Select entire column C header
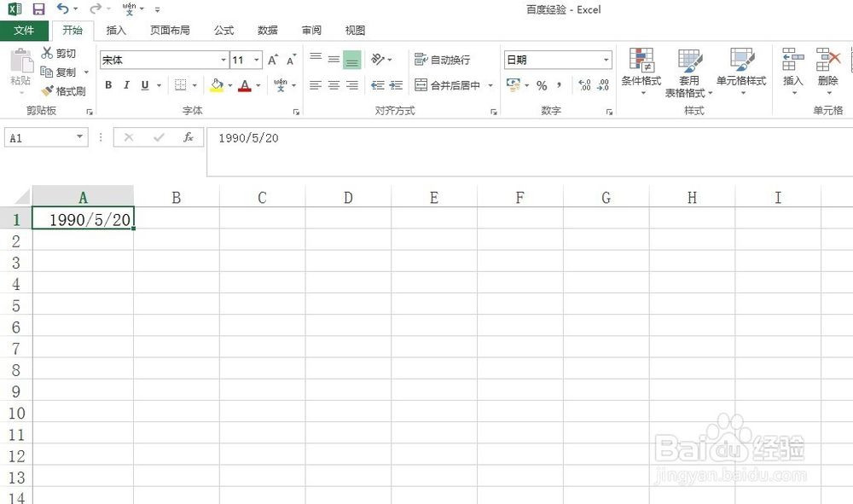The image size is (853, 504). [262, 197]
